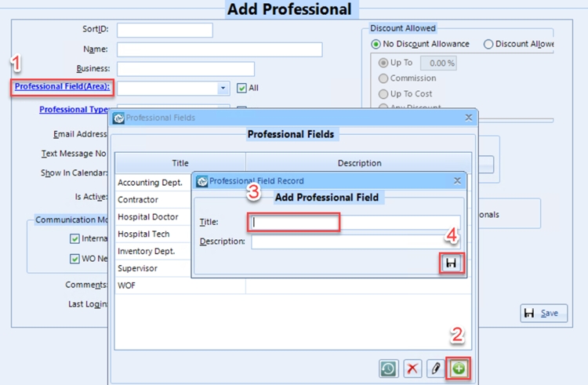Expand the Professional Field(Area) dropdown

tap(223, 89)
